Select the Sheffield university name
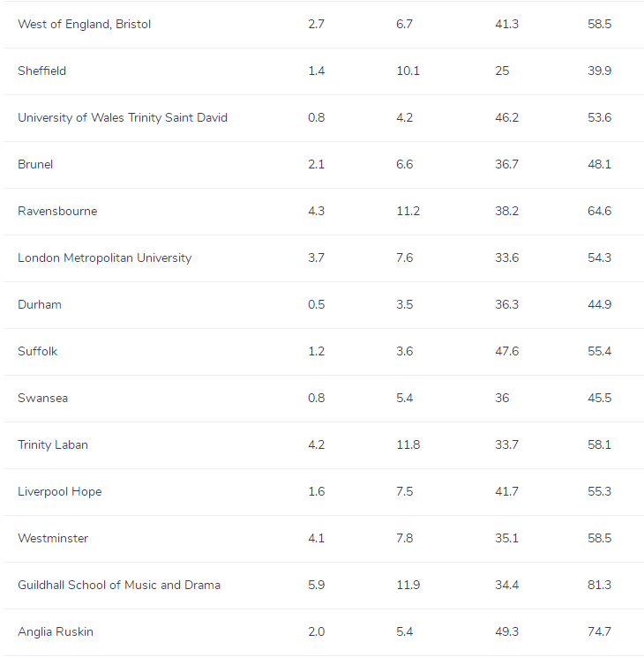644x657 pixels. pyautogui.click(x=41, y=71)
